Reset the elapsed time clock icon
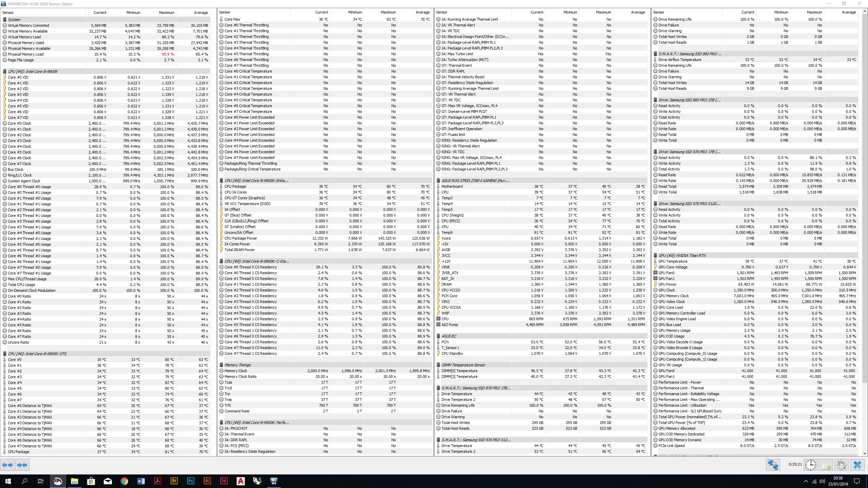 pos(811,465)
